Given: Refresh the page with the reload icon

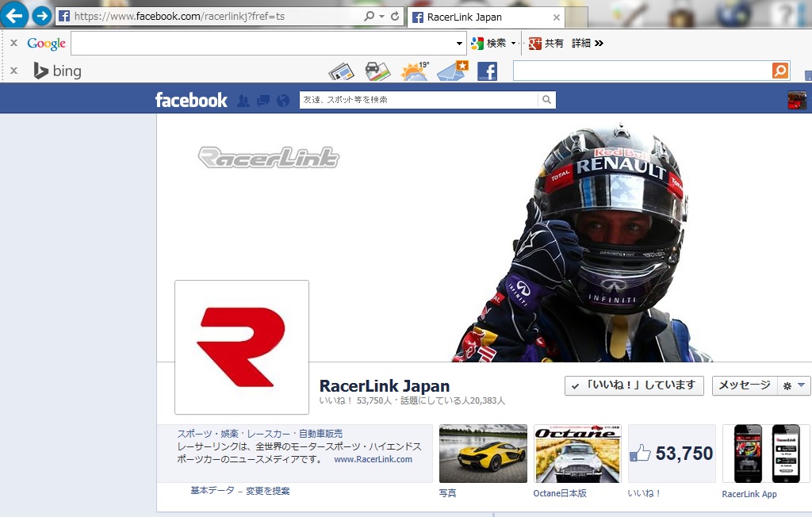Looking at the screenshot, I should click(x=395, y=16).
